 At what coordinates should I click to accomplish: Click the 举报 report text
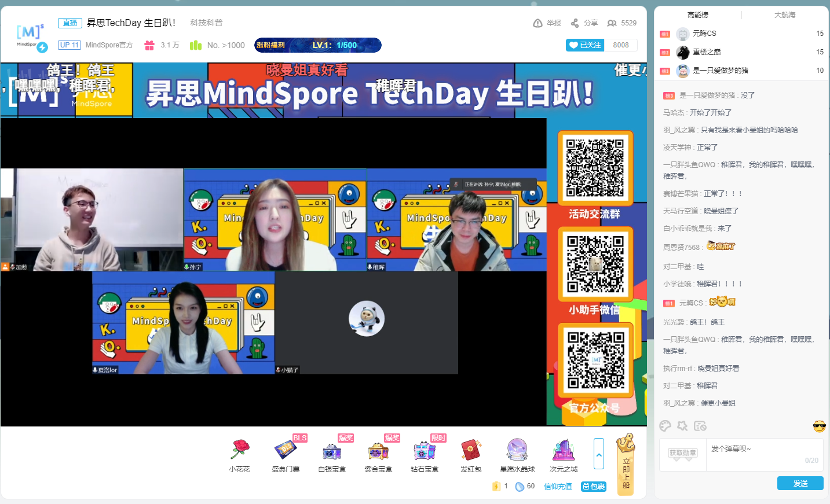(554, 23)
